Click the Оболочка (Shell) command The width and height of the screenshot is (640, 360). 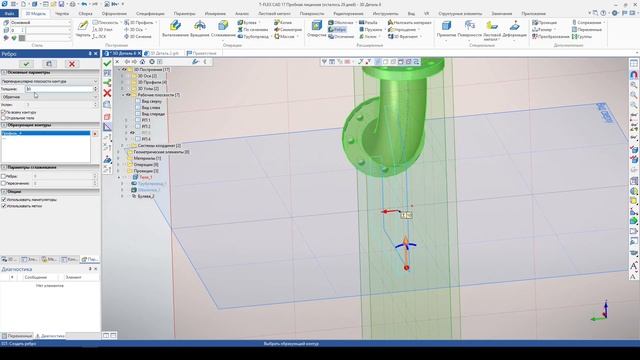coord(341,23)
